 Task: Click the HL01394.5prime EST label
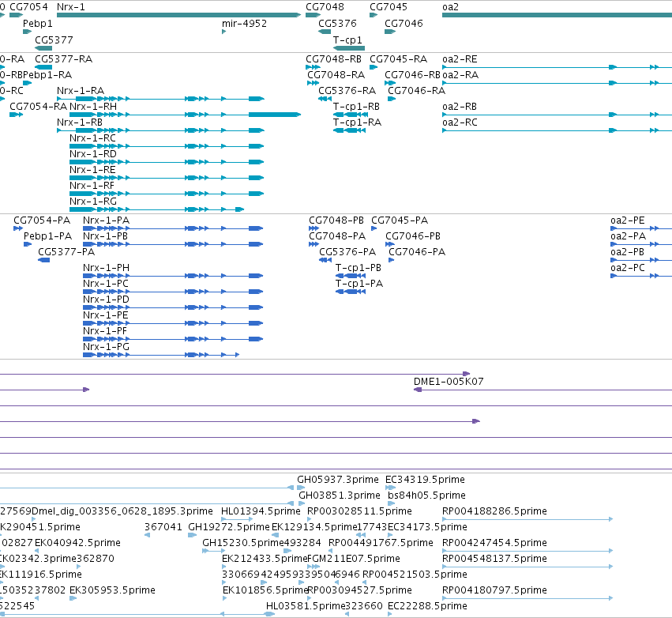(x=261, y=511)
